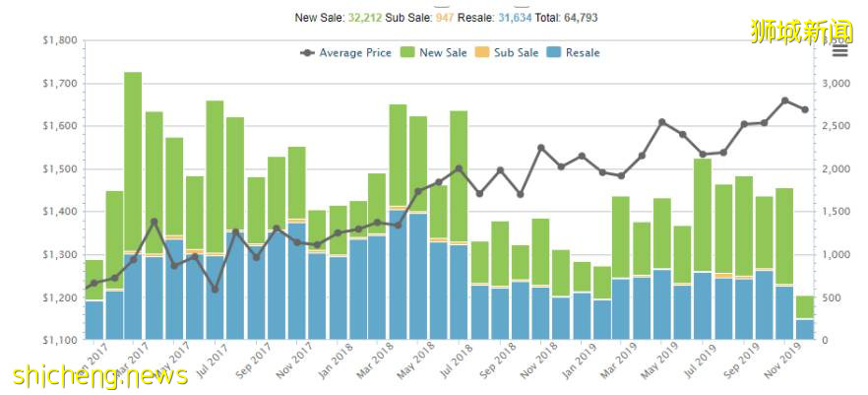Hide Sub Sale series via legend
868x395 pixels.
point(515,53)
